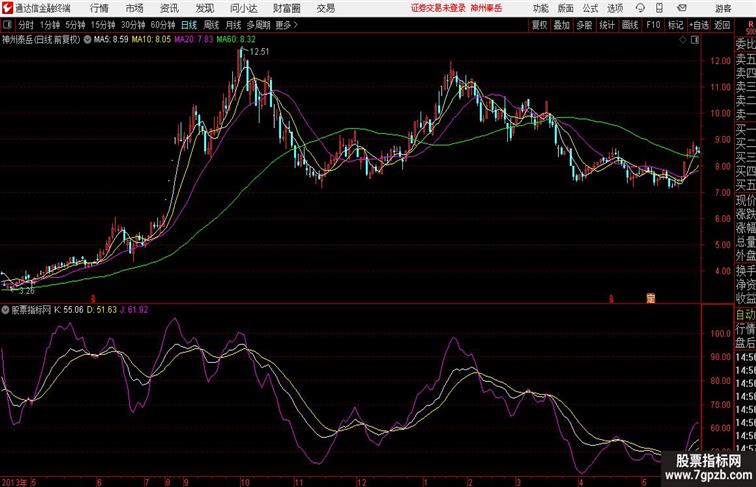The height and width of the screenshot is (487, 756).
Task: Click the orange event marker near chart bottom right
Action: (x=650, y=298)
